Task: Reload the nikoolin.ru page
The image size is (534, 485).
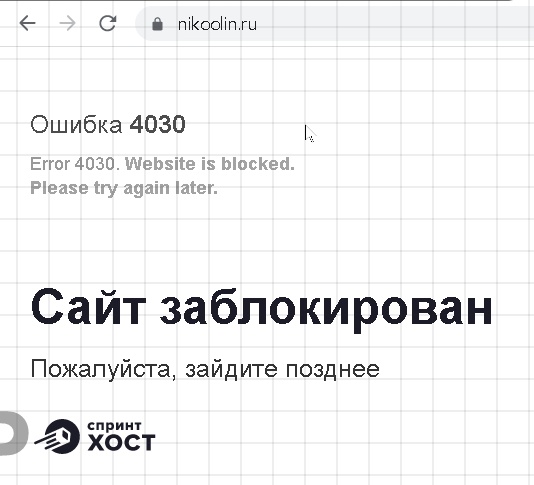Action: pyautogui.click(x=107, y=24)
